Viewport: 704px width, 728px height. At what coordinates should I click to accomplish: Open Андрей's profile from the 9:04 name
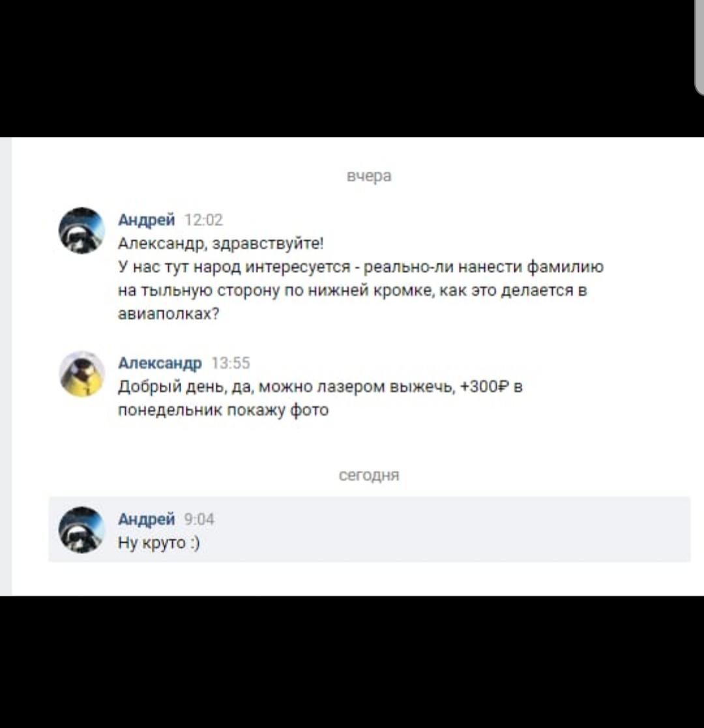click(147, 519)
